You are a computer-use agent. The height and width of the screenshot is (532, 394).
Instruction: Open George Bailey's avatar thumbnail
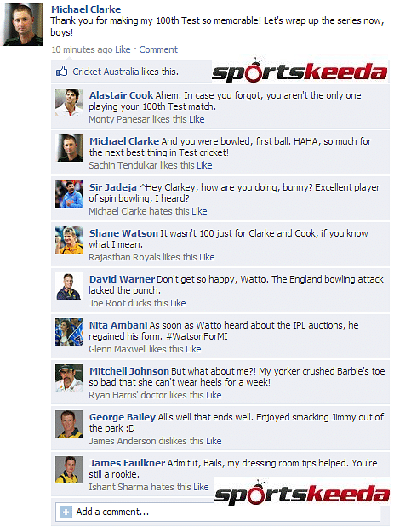coord(69,424)
